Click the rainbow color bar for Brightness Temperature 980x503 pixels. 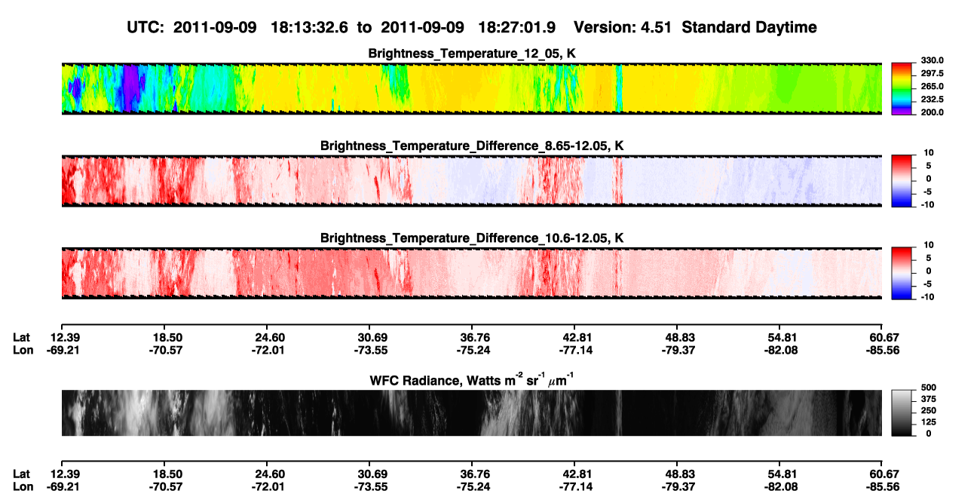click(902, 88)
